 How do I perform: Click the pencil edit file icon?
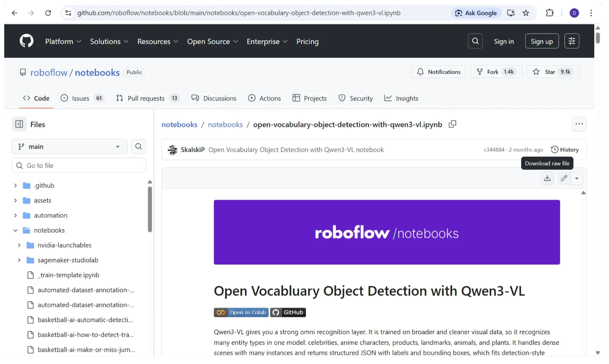564,178
